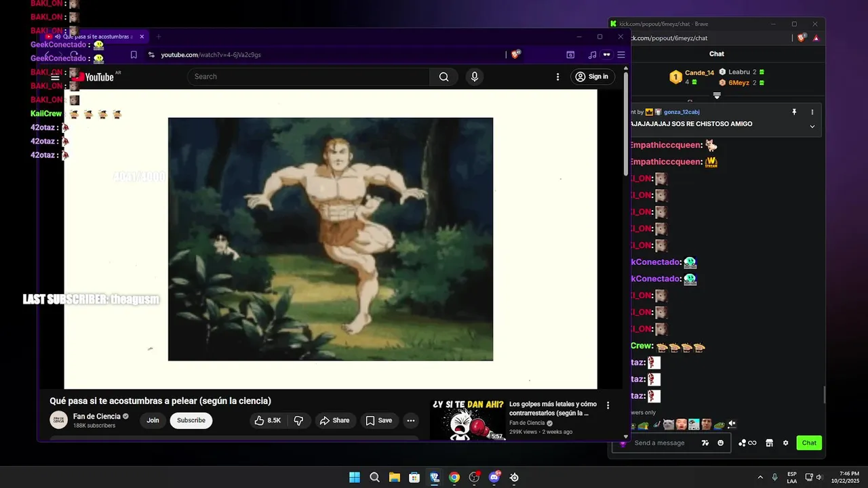Image resolution: width=868 pixels, height=488 pixels.
Task: Open Brave sidebar panel icon
Action: [570, 55]
